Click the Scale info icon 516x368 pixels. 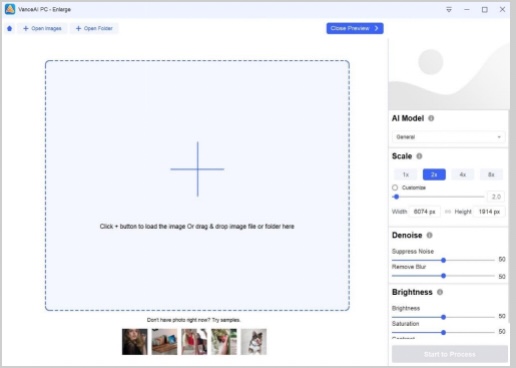[x=419, y=156]
